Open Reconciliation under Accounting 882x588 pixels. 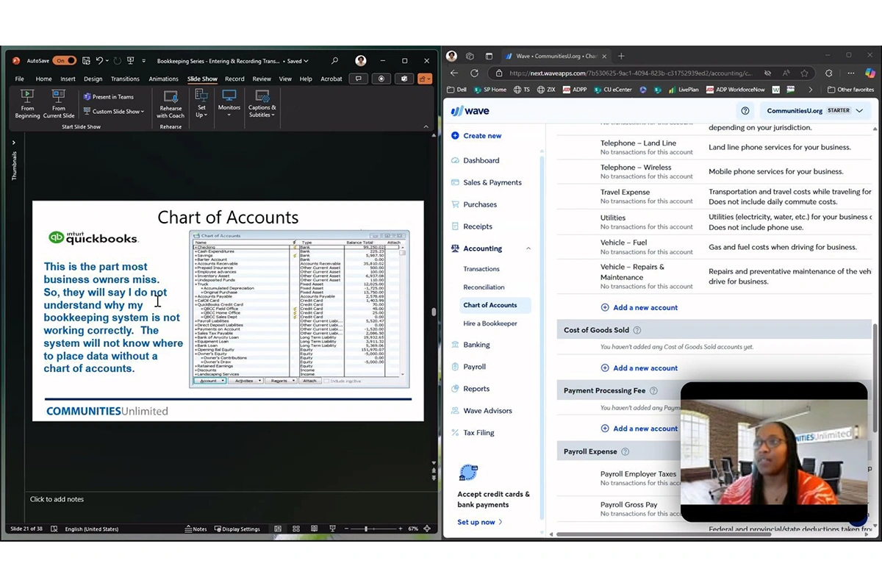pos(484,287)
